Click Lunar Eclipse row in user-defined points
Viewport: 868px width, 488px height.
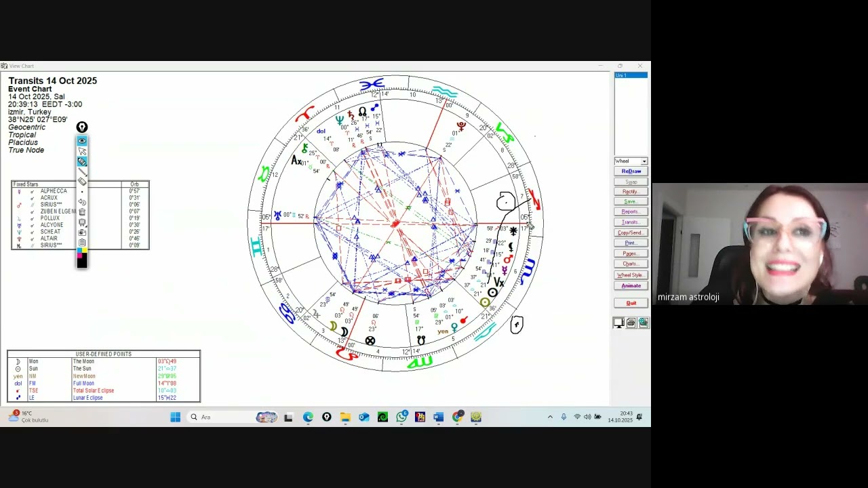pos(104,398)
